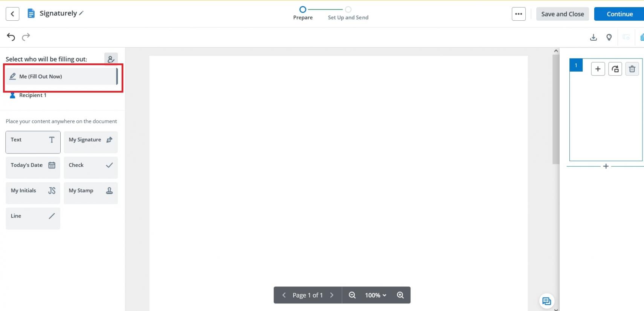Zoom in with magnifier plus icon

pyautogui.click(x=400, y=295)
